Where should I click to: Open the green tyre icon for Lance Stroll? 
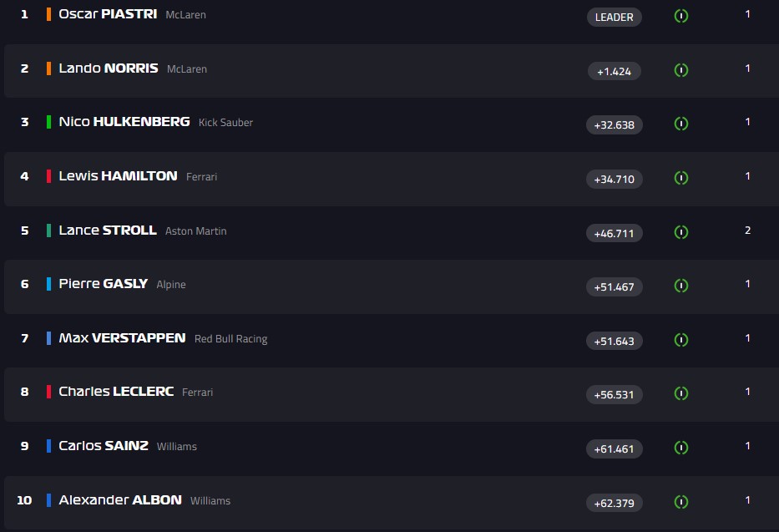(x=681, y=232)
